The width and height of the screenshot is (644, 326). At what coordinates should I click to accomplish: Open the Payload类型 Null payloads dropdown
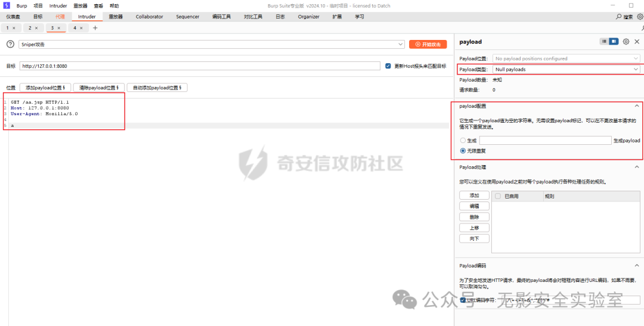(566, 69)
